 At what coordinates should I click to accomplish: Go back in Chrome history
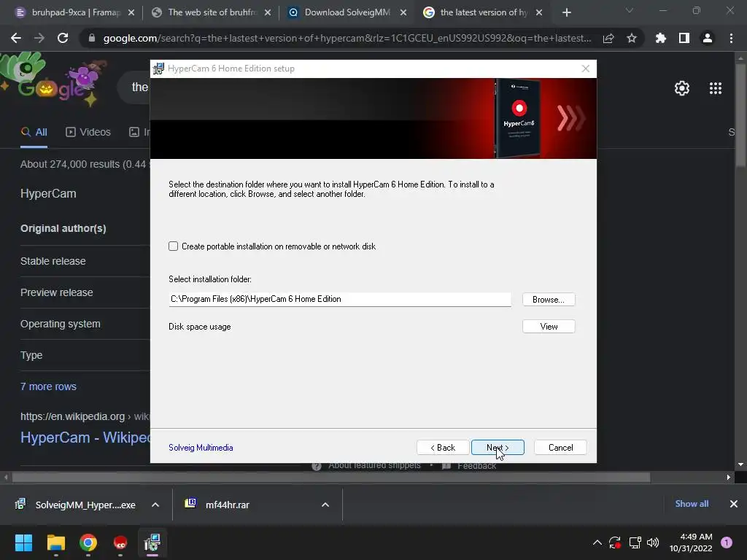[x=16, y=38]
